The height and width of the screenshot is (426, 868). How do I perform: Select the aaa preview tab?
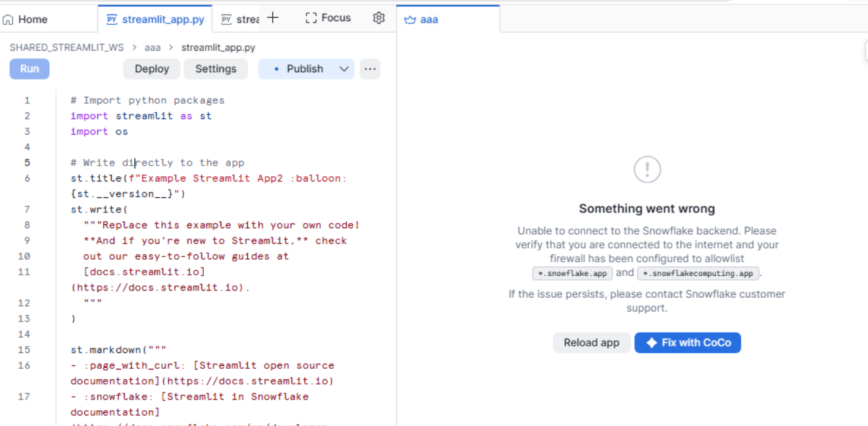click(448, 20)
